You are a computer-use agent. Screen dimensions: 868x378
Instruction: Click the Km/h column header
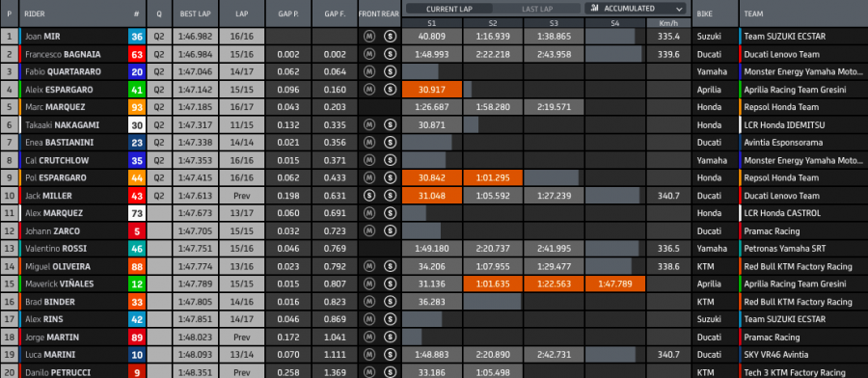point(668,23)
